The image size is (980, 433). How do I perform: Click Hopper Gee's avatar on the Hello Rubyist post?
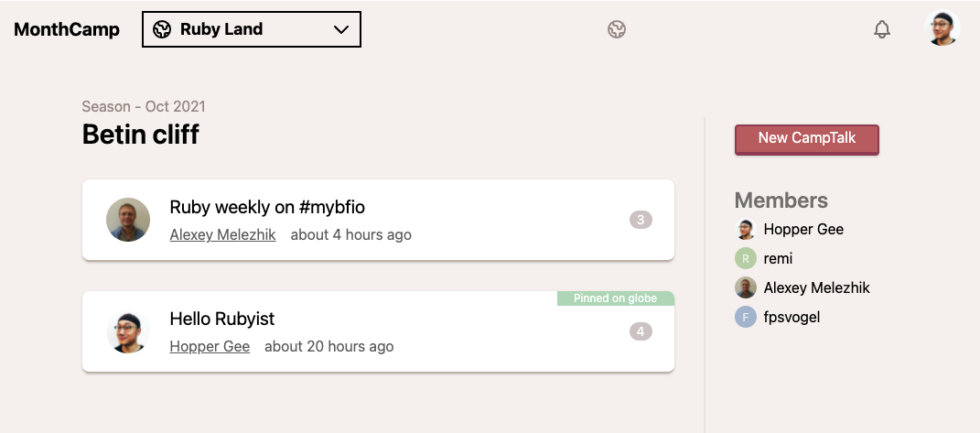click(128, 331)
